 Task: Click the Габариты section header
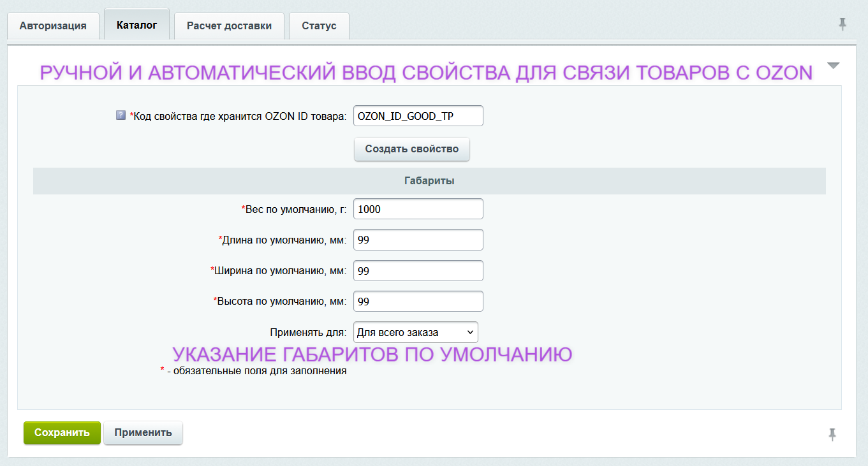click(429, 181)
